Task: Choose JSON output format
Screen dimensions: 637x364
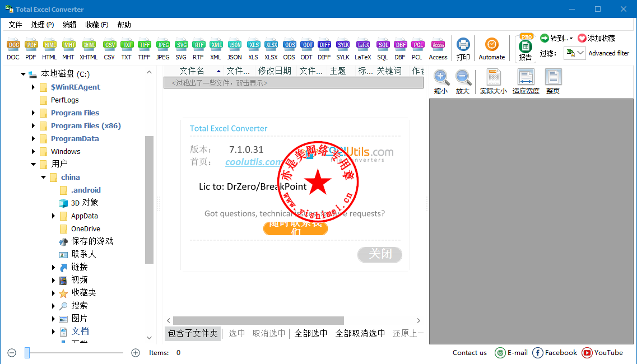Action: point(234,49)
